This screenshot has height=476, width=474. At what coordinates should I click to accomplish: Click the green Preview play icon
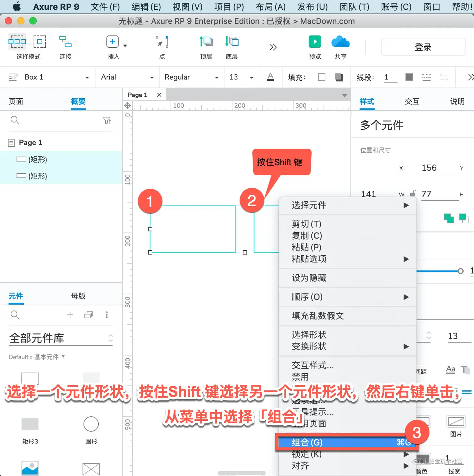coord(315,41)
